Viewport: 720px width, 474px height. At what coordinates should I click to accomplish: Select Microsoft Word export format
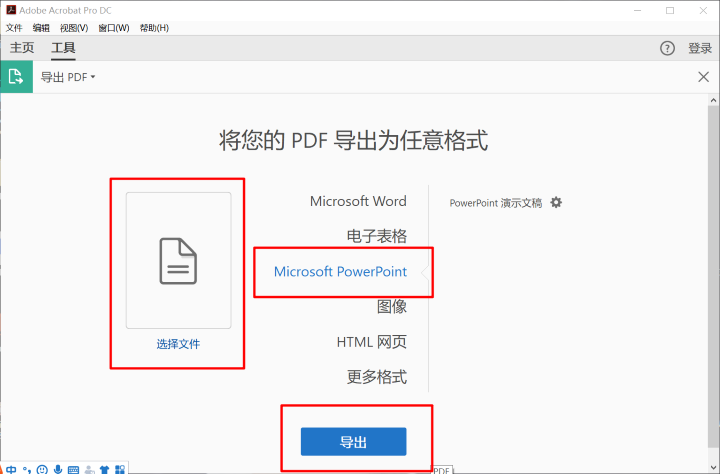point(358,201)
